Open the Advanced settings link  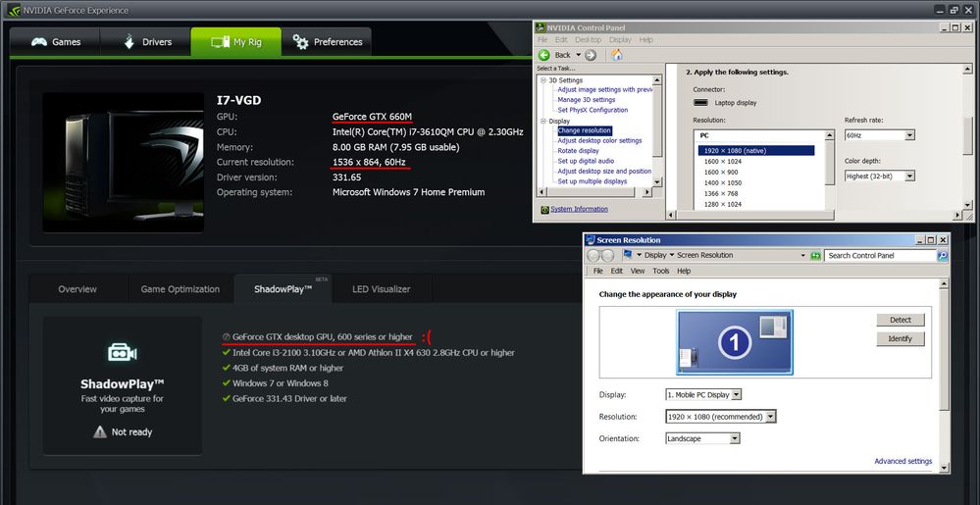(x=903, y=461)
